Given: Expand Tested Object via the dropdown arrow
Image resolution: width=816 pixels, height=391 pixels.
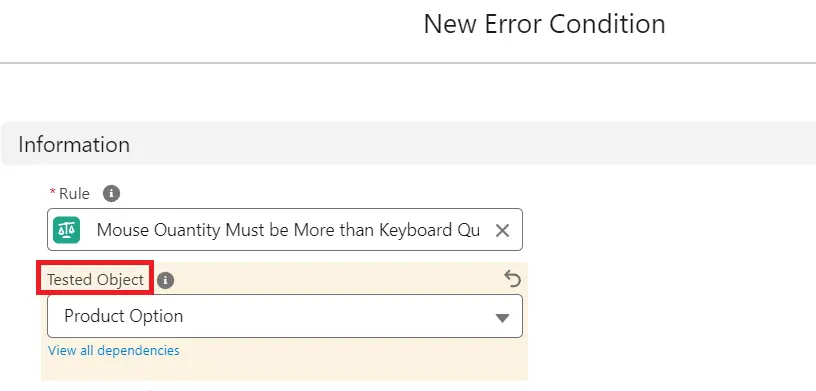Looking at the screenshot, I should pos(502,318).
